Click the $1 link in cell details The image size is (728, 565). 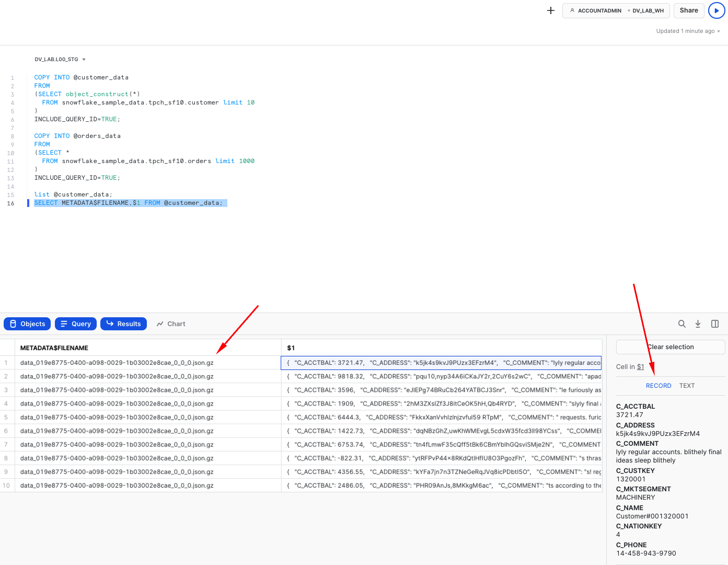coord(640,367)
